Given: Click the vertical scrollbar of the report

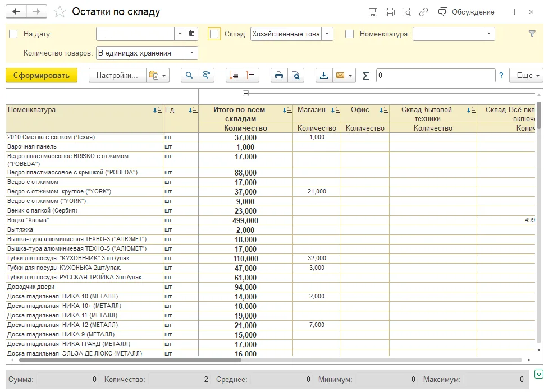Looking at the screenshot, I should (539, 115).
